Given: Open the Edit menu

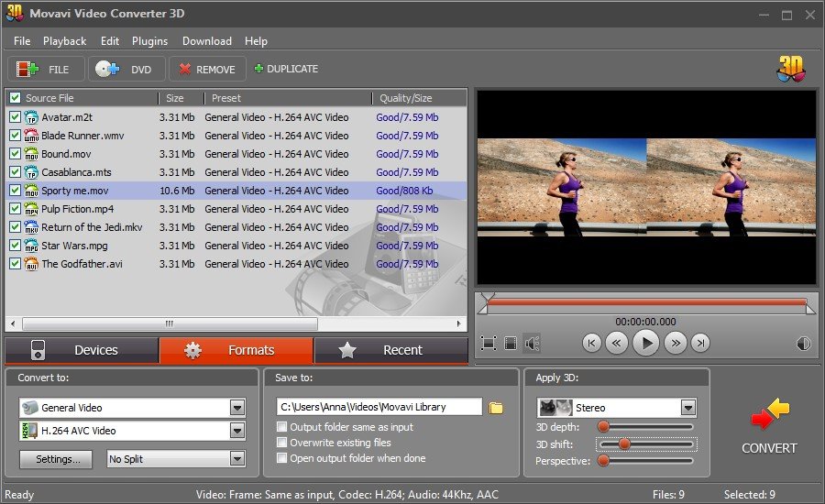Looking at the screenshot, I should point(110,41).
